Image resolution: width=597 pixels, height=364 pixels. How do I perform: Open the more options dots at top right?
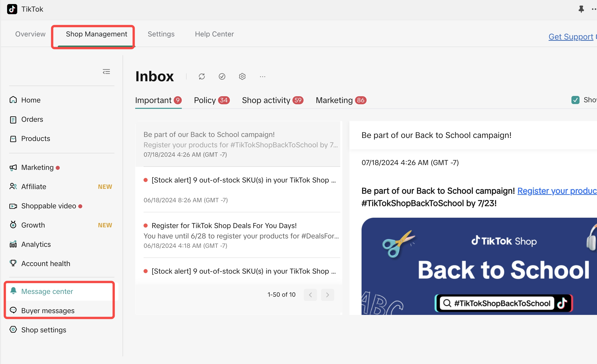click(594, 9)
